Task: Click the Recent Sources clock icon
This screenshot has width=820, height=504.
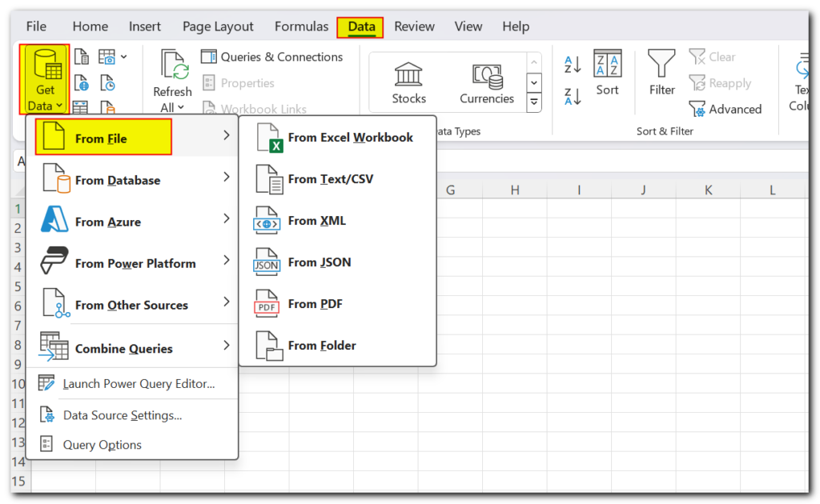Action: [107, 82]
